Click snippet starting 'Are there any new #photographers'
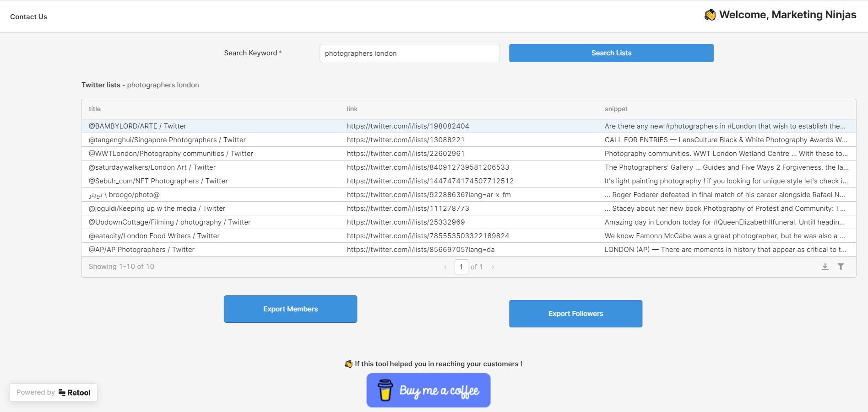 click(x=725, y=126)
